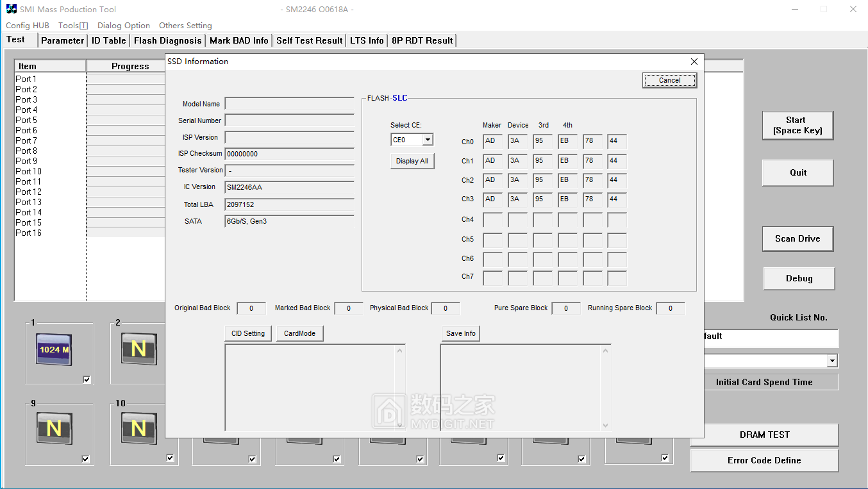Click the Total LBA field showing 2097152
Viewport: 868px width, 489px height.
point(290,204)
